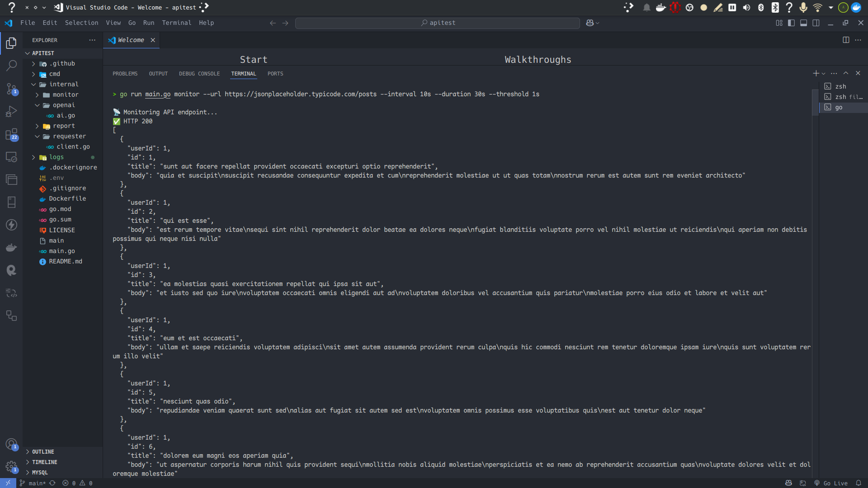
Task: Switch to the OUTPUT panel tab
Action: point(158,74)
